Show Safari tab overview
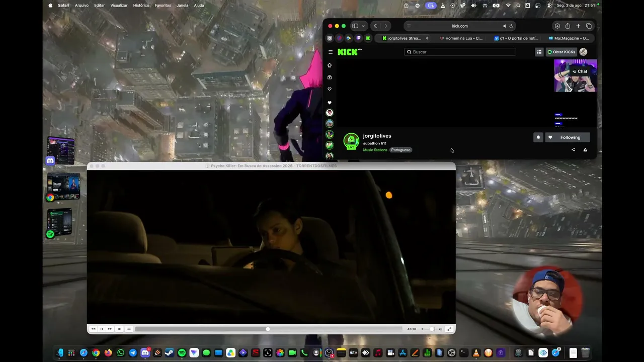The image size is (644, 362). pos(589,26)
